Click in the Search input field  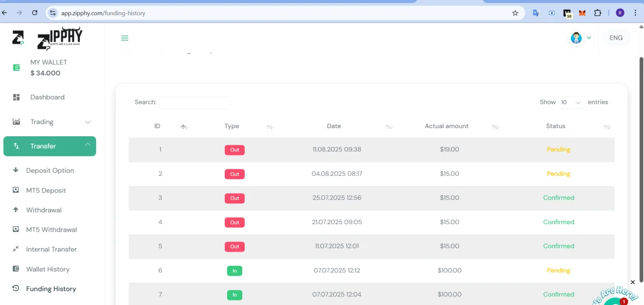point(194,103)
